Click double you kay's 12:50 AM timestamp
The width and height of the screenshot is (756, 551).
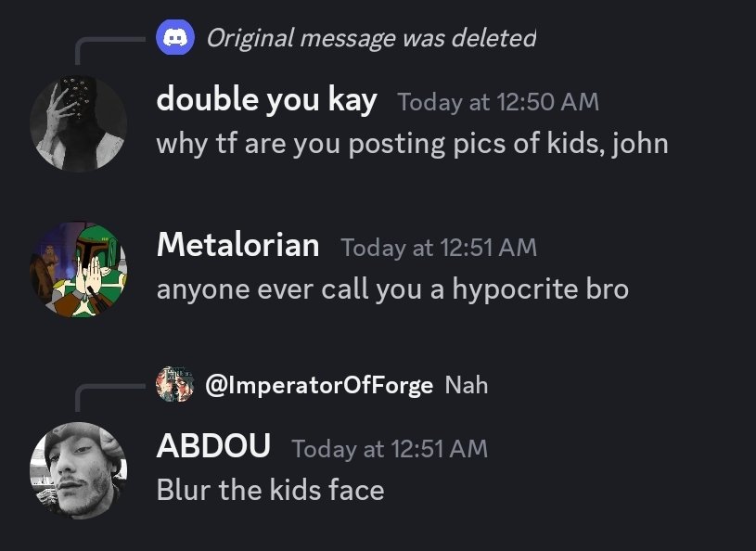coord(498,102)
